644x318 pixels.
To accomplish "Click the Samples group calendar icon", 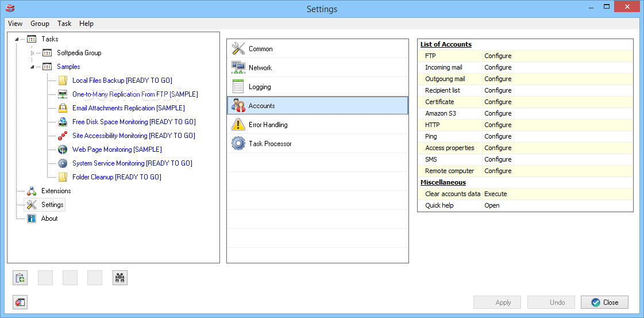I will (47, 67).
